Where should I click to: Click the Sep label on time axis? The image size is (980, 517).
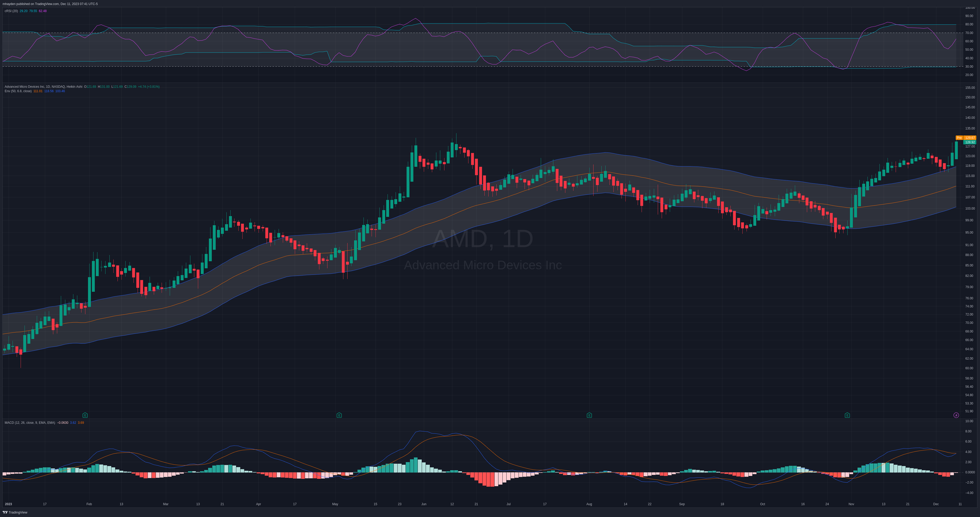tap(682, 504)
